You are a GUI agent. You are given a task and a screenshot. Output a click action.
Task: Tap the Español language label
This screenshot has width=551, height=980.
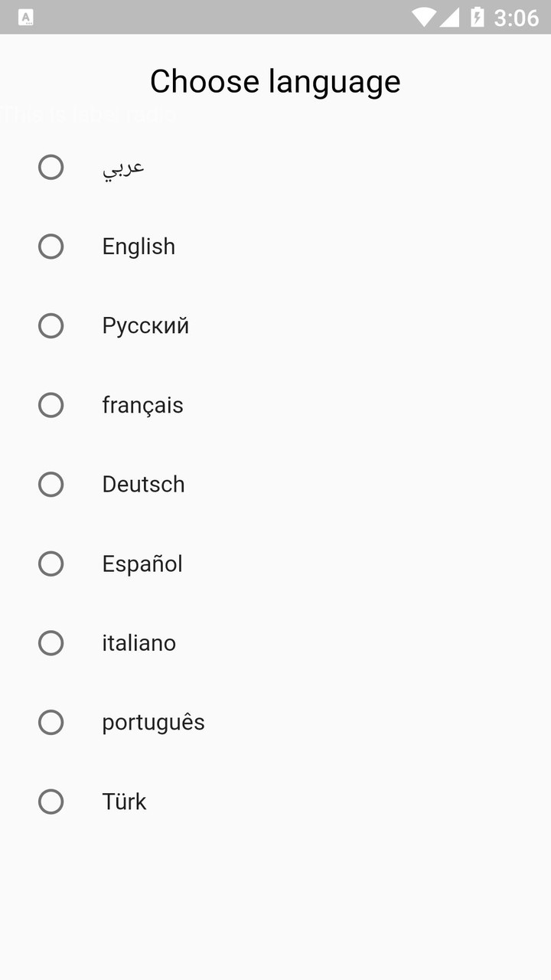pyautogui.click(x=142, y=564)
